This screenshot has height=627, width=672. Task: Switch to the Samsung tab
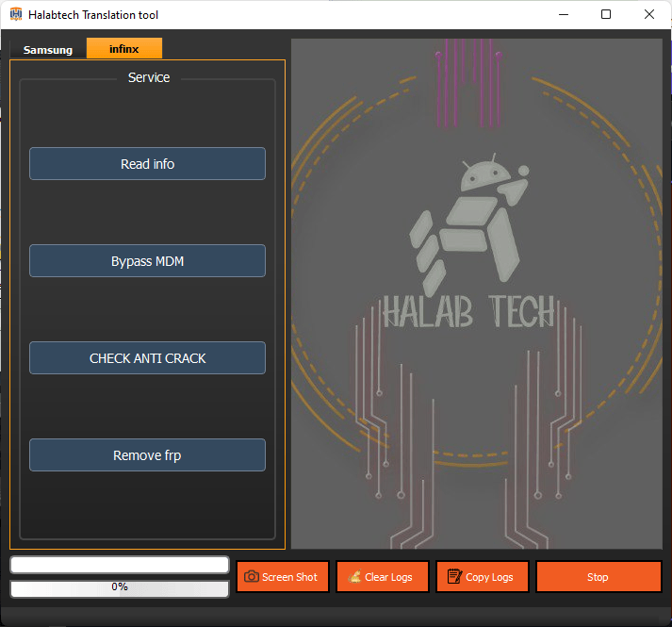pos(48,50)
